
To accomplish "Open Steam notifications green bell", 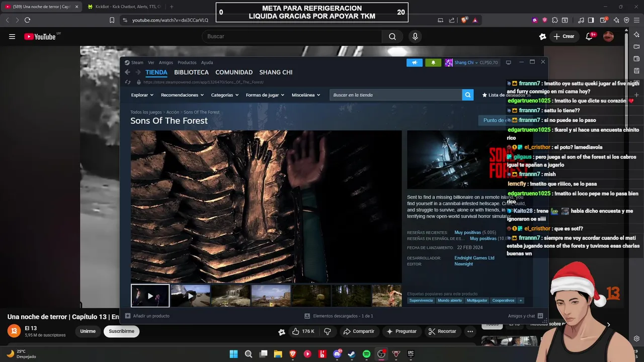I will pos(433,62).
